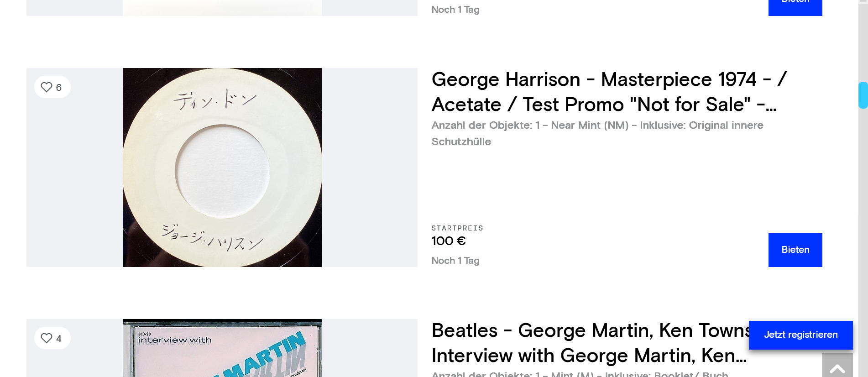The image size is (868, 377).
Task: Click the scroll-to-top chevron arrow
Action: click(x=837, y=368)
